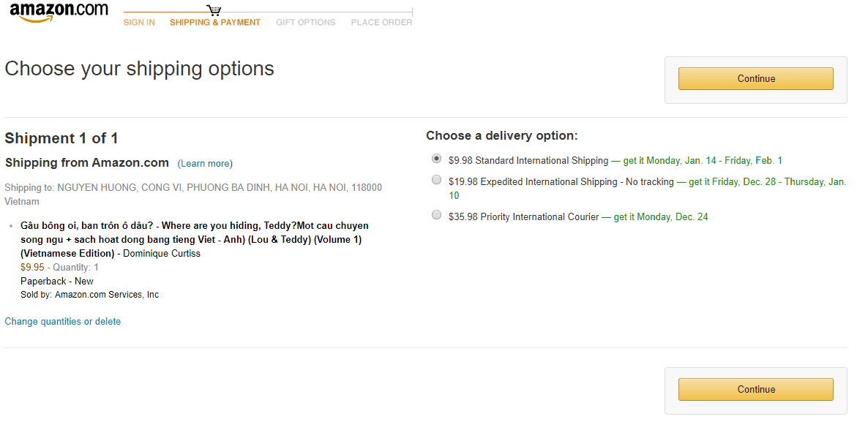The height and width of the screenshot is (430, 868).
Task: Click the Amazon.com logo
Action: (59, 12)
